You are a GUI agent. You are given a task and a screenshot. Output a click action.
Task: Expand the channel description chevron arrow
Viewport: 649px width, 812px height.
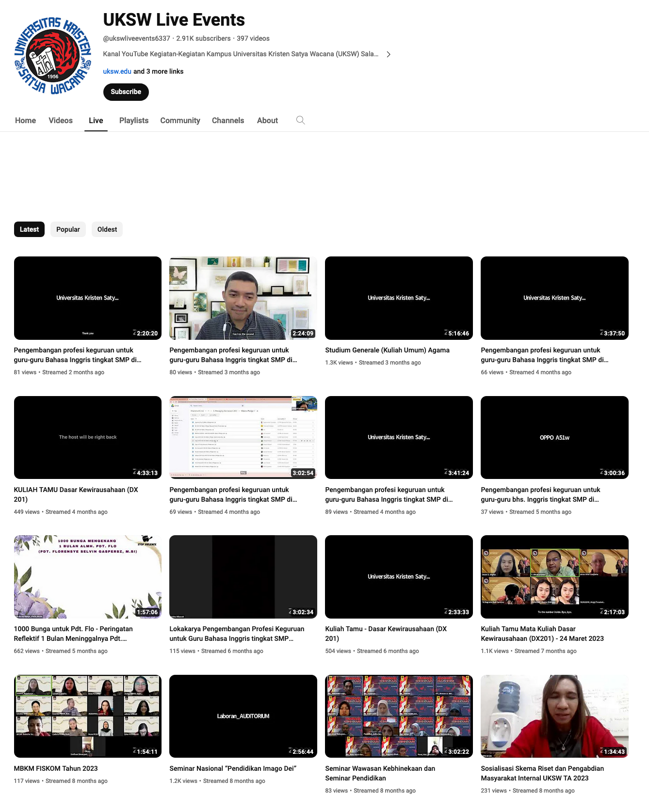click(388, 54)
